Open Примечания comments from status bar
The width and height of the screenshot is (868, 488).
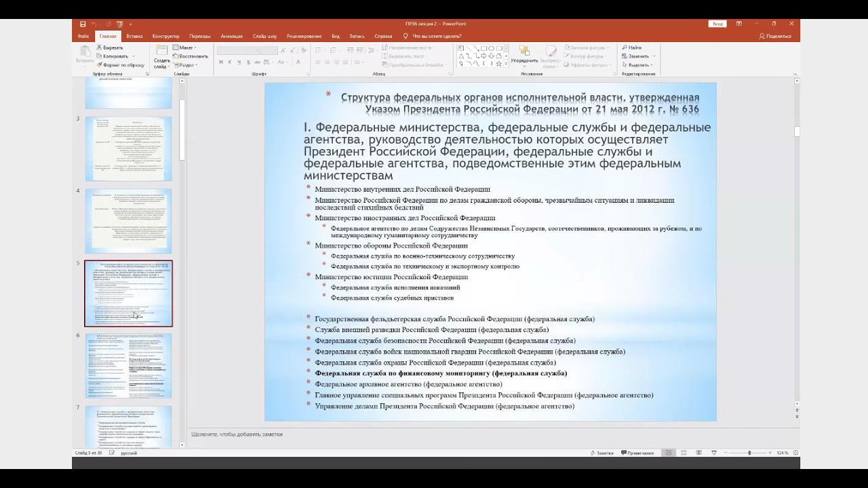click(637, 453)
